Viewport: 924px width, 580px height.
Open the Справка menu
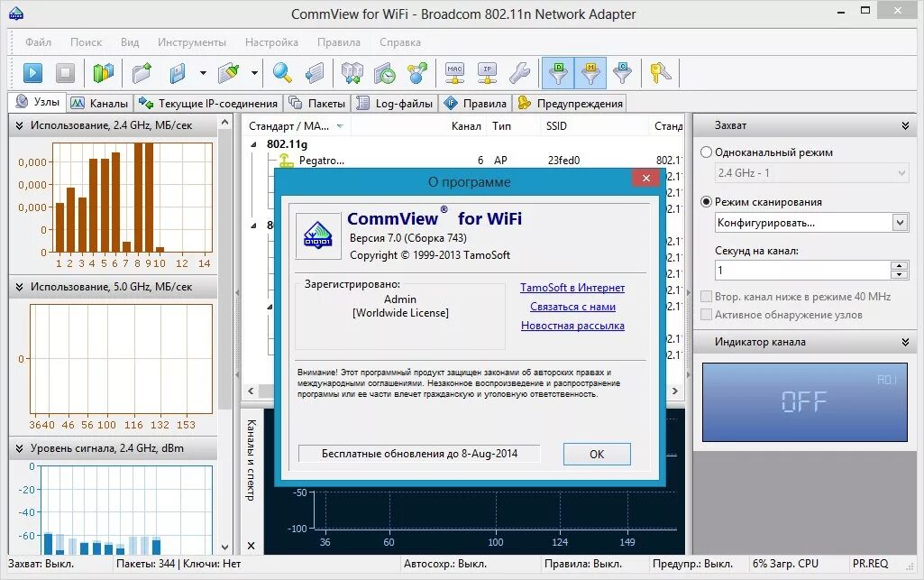tap(400, 42)
